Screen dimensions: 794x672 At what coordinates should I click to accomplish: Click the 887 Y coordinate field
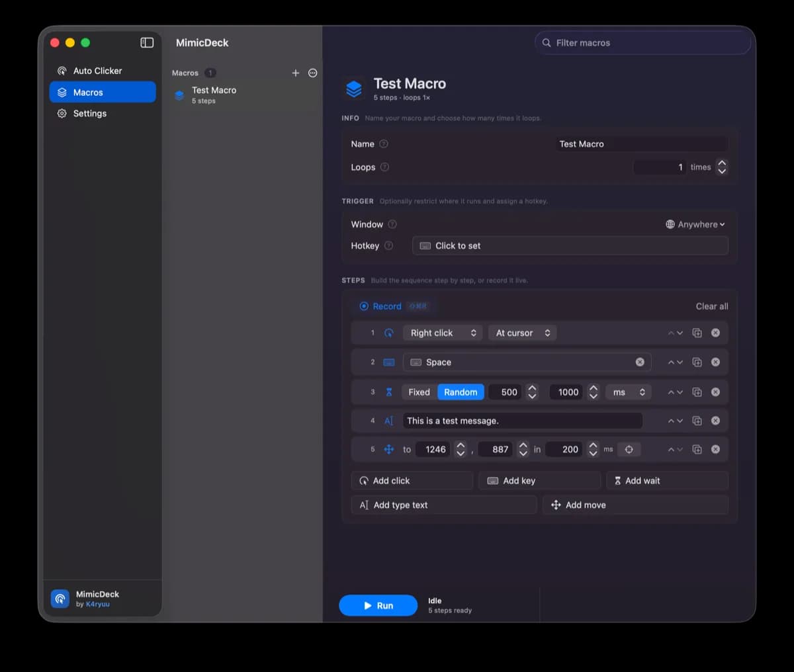point(496,449)
